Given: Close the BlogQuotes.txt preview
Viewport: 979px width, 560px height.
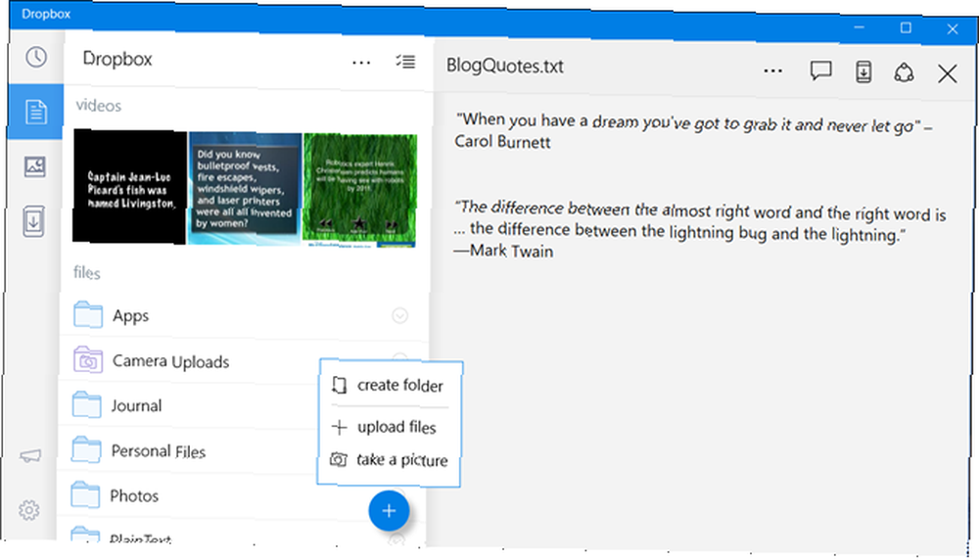Looking at the screenshot, I should pos(947,73).
